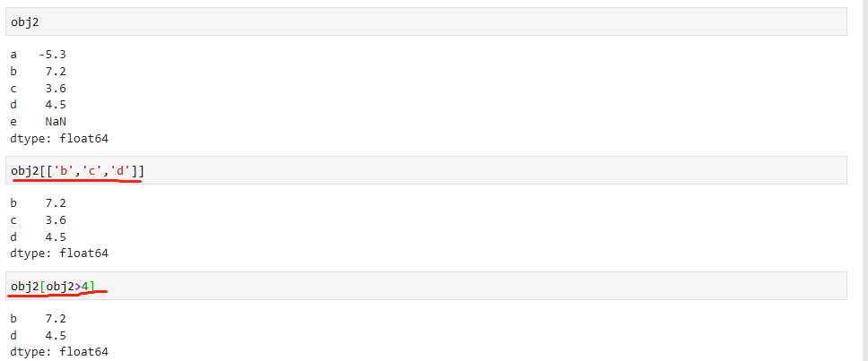Click the 7.2 value in the last output
868x361 pixels.
coord(56,319)
